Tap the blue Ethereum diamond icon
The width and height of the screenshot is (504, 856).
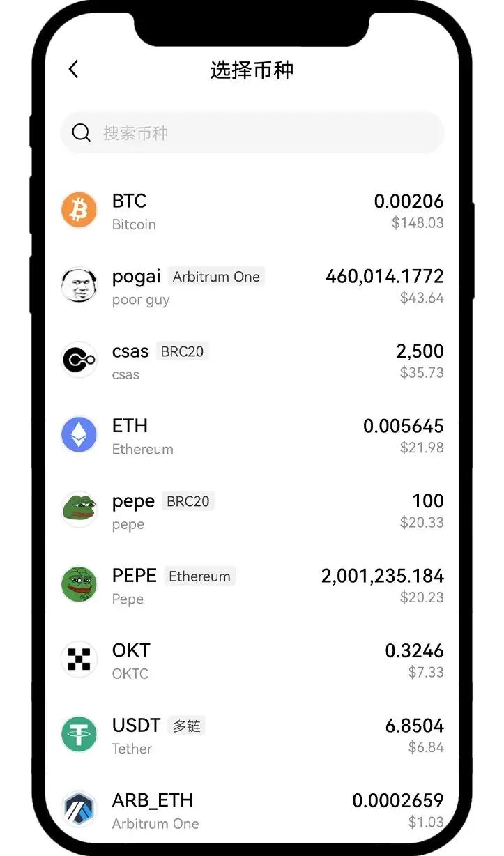(x=79, y=435)
